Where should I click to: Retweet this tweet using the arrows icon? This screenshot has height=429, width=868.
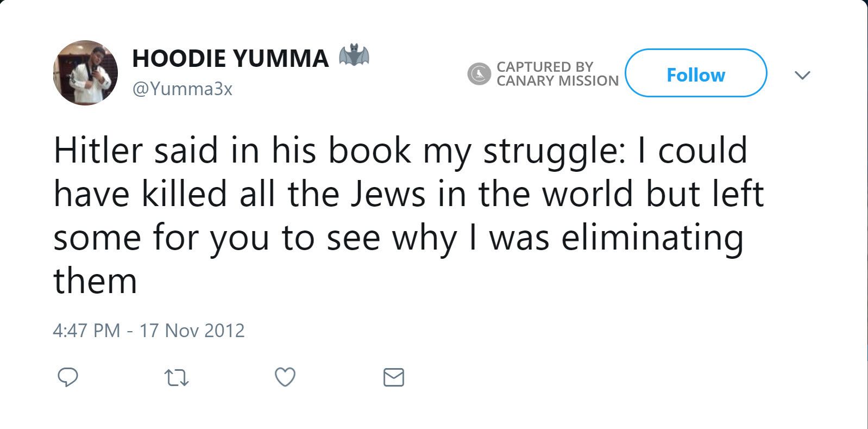[x=177, y=377]
